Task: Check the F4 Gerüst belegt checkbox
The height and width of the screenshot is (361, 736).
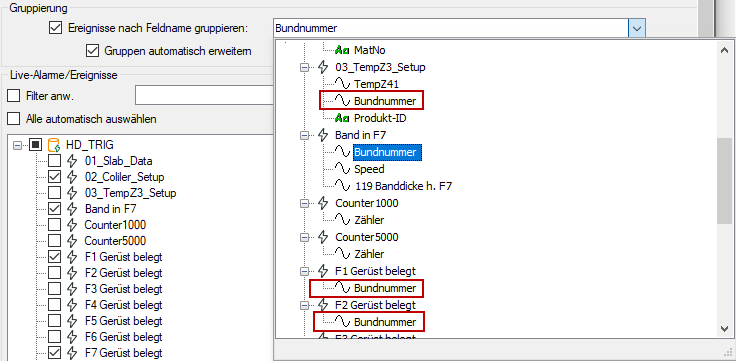Action: click(x=55, y=305)
